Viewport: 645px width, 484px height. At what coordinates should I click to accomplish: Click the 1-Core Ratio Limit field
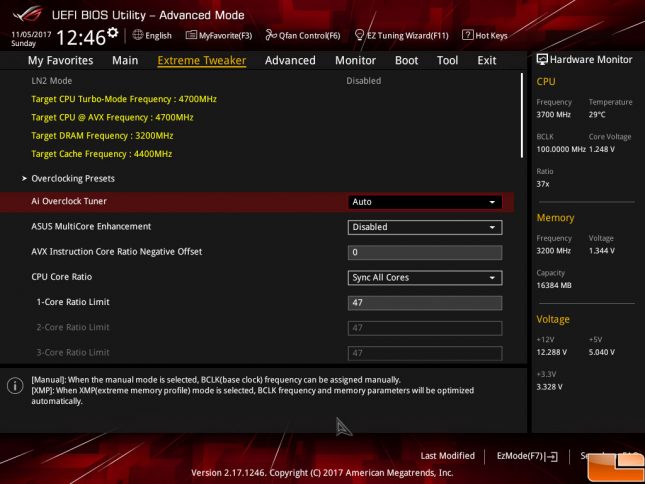click(x=425, y=303)
